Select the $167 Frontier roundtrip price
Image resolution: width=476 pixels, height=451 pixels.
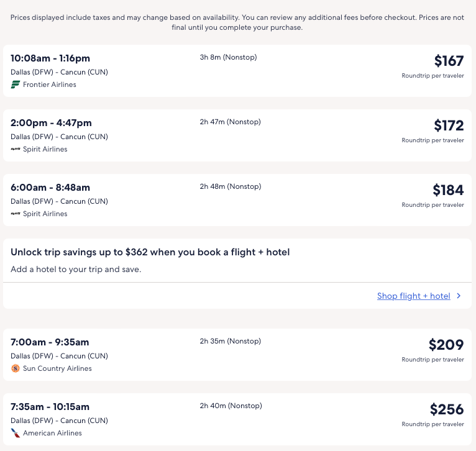pyautogui.click(x=449, y=61)
